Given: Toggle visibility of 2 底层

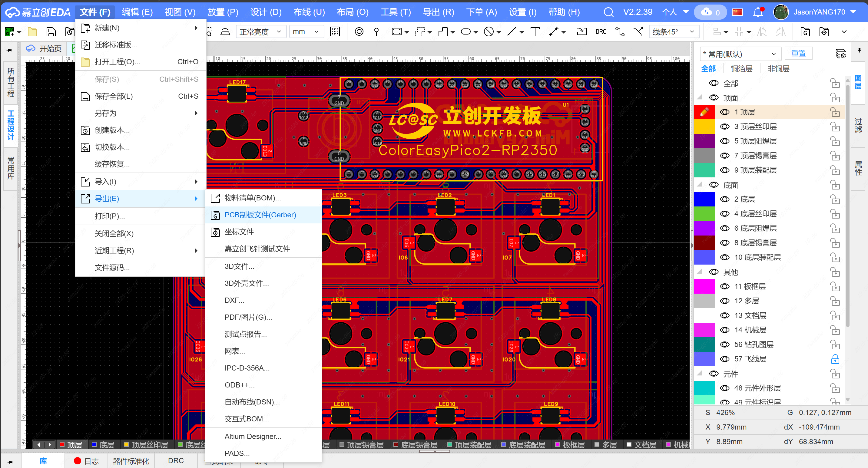Looking at the screenshot, I should (x=724, y=199).
